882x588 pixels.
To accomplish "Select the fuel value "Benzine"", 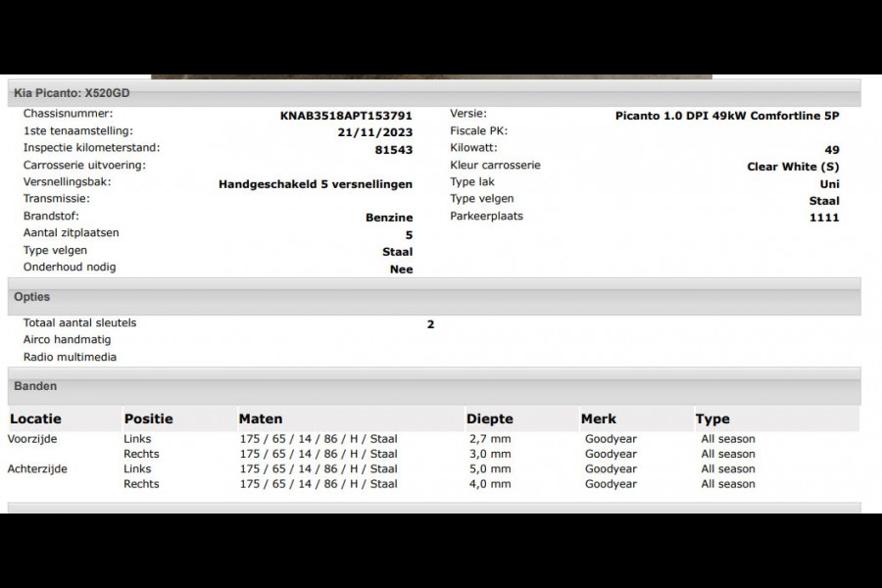I will [x=389, y=218].
